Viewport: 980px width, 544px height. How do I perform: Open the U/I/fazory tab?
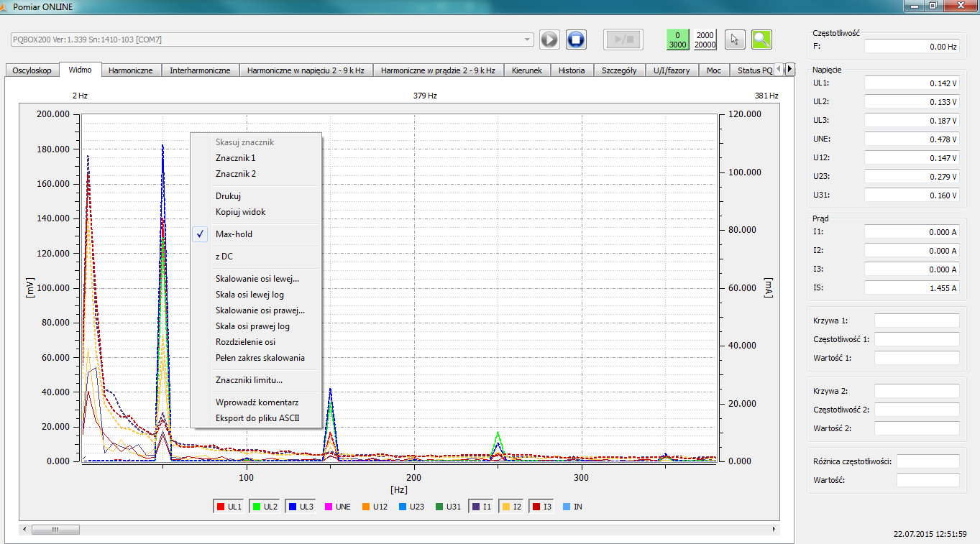(672, 70)
